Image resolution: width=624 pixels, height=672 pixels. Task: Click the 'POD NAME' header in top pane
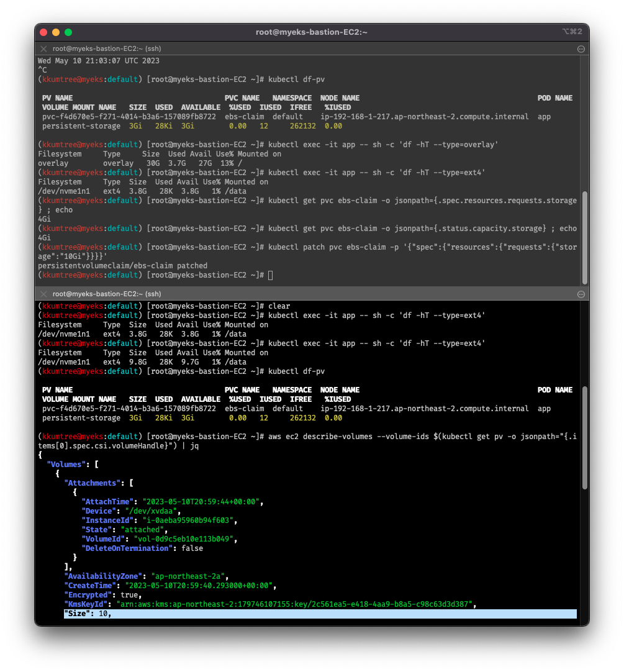point(555,98)
